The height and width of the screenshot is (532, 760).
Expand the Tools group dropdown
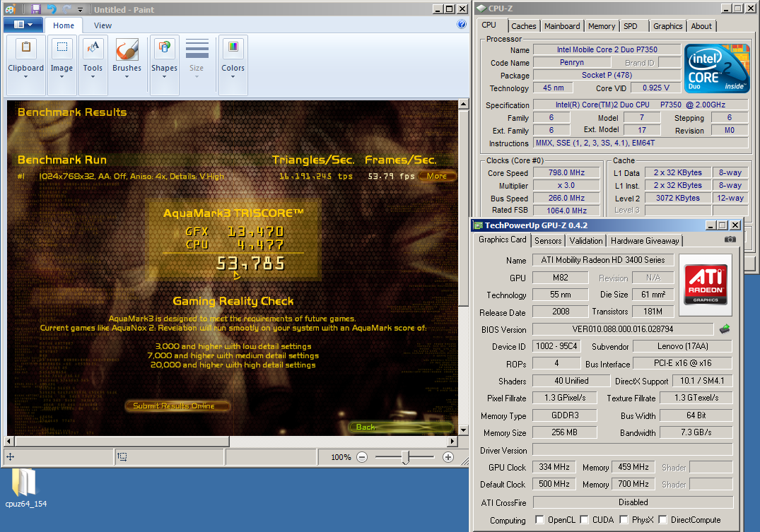pos(93,76)
